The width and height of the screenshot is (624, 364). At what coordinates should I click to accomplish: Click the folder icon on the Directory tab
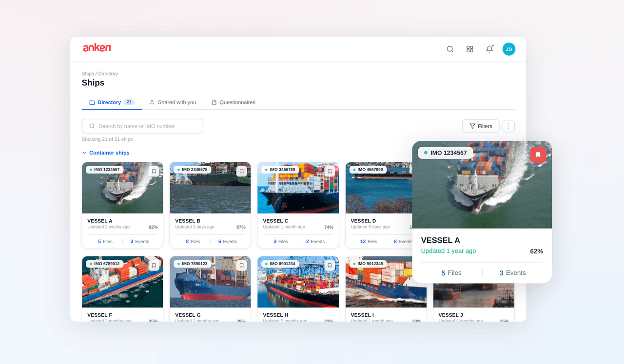coord(92,102)
